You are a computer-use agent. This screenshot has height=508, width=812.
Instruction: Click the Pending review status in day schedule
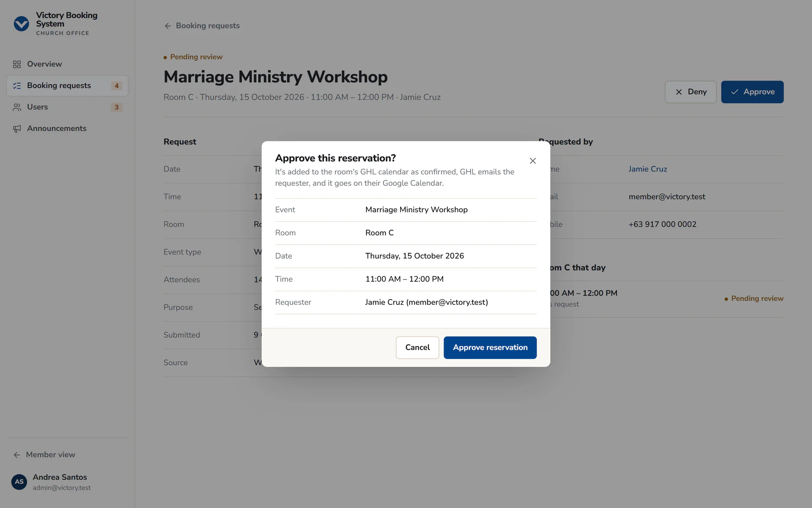[x=754, y=299]
